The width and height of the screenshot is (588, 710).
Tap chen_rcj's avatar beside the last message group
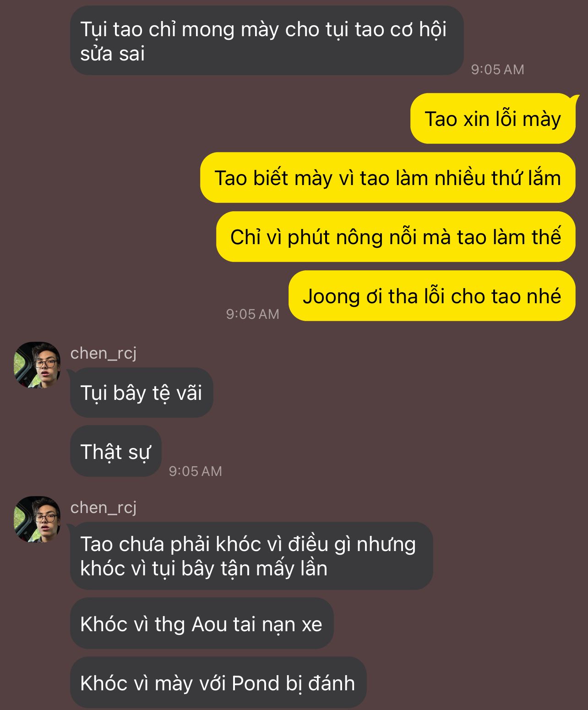(x=37, y=519)
